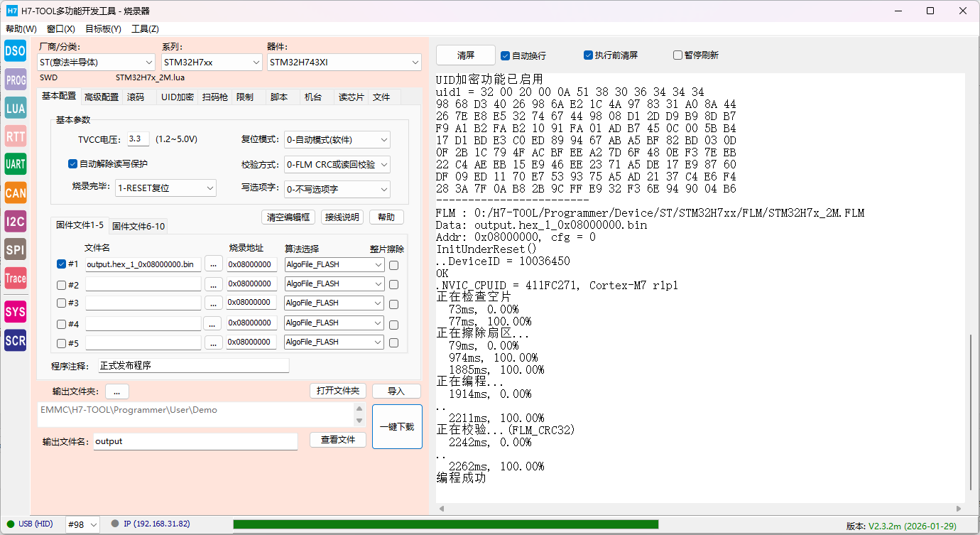The image size is (980, 535).
Task: Open the 写选项字 option bytes dropdown
Action: pos(337,190)
